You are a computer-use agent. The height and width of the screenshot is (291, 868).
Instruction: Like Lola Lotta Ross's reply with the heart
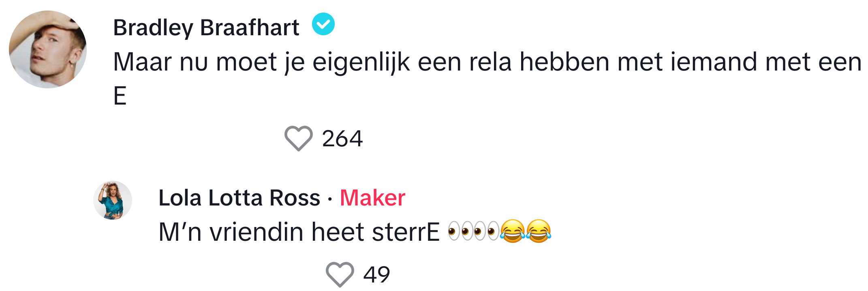[340, 274]
